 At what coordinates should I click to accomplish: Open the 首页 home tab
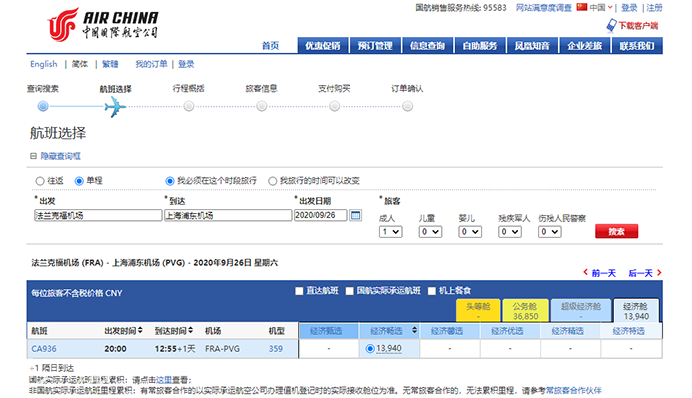[271, 46]
